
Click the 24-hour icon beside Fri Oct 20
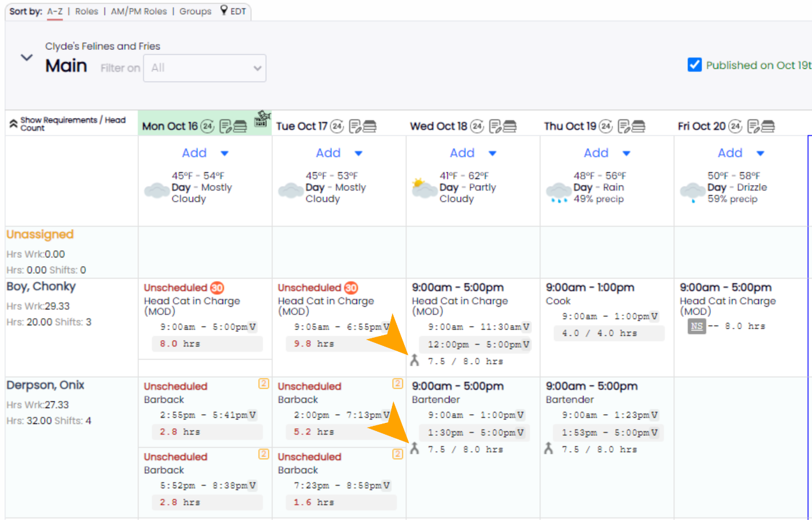(735, 126)
